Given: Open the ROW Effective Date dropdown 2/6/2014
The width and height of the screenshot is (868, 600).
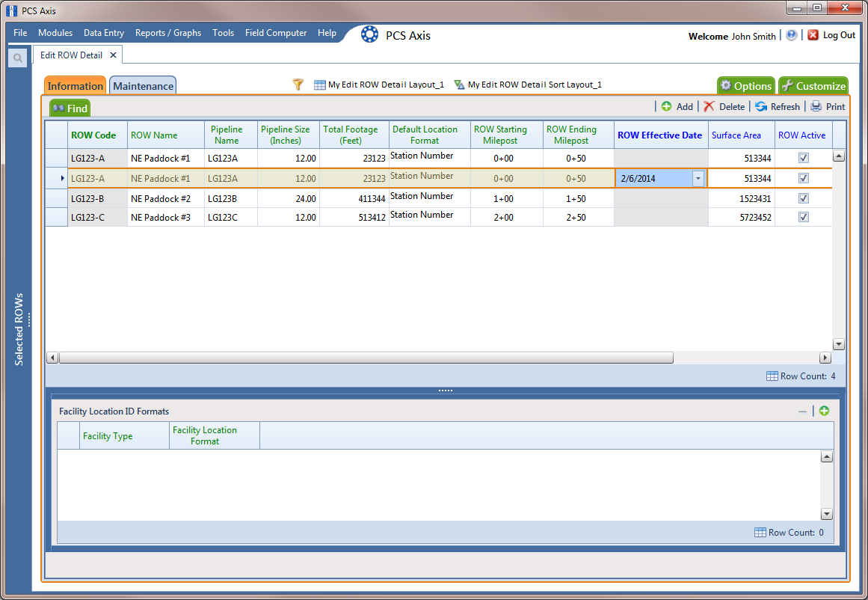Looking at the screenshot, I should point(698,178).
